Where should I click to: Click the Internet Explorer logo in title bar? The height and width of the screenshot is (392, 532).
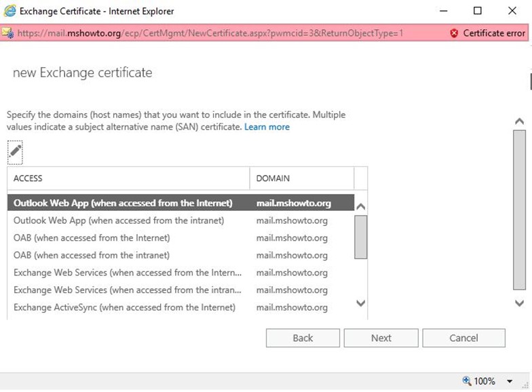click(9, 11)
